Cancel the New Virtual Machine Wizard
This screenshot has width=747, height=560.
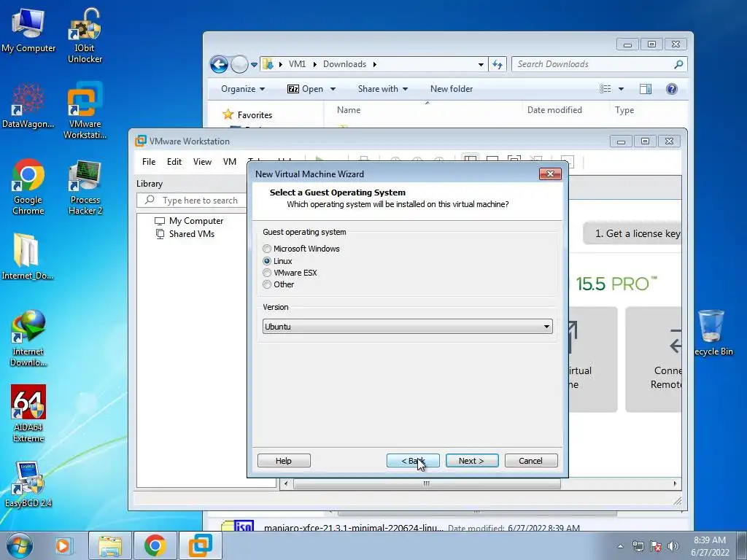point(531,461)
